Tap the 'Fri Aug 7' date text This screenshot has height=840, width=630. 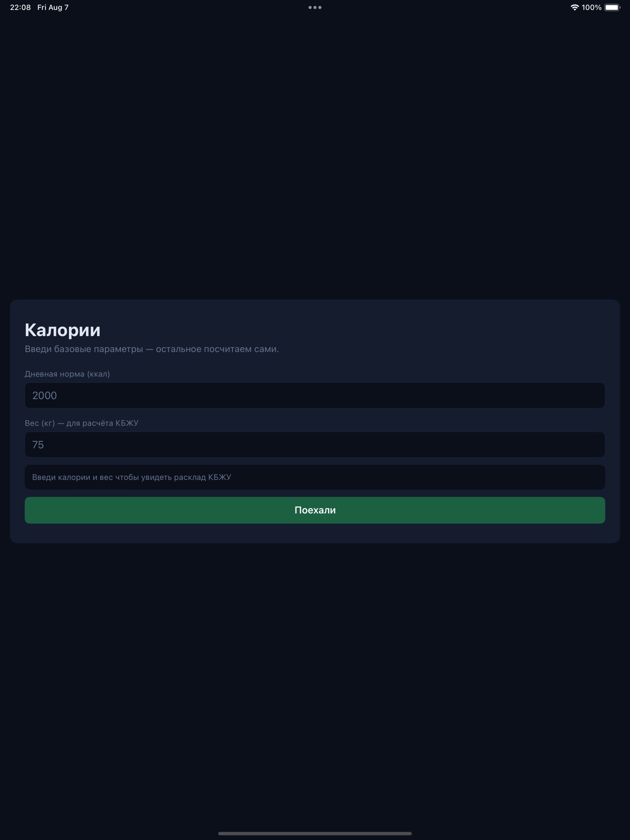click(53, 7)
